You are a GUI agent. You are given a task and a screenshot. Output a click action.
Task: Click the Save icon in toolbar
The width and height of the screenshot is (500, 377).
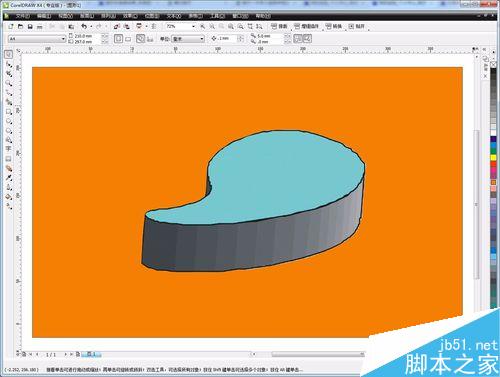30,26
